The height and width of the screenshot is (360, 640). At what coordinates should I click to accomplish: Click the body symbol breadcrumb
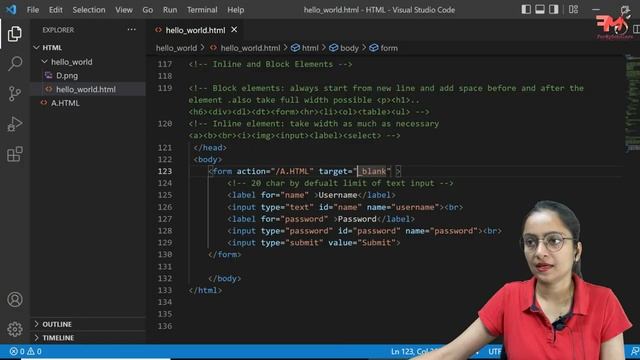tap(344, 48)
